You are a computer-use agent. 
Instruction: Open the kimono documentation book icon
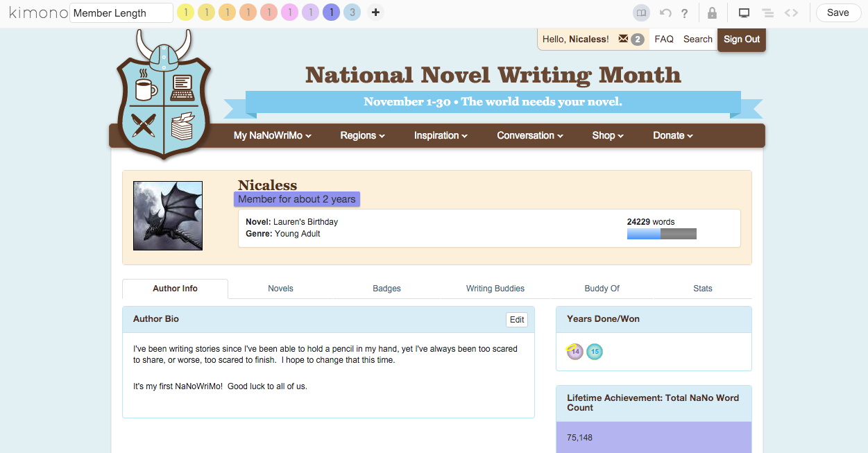642,12
